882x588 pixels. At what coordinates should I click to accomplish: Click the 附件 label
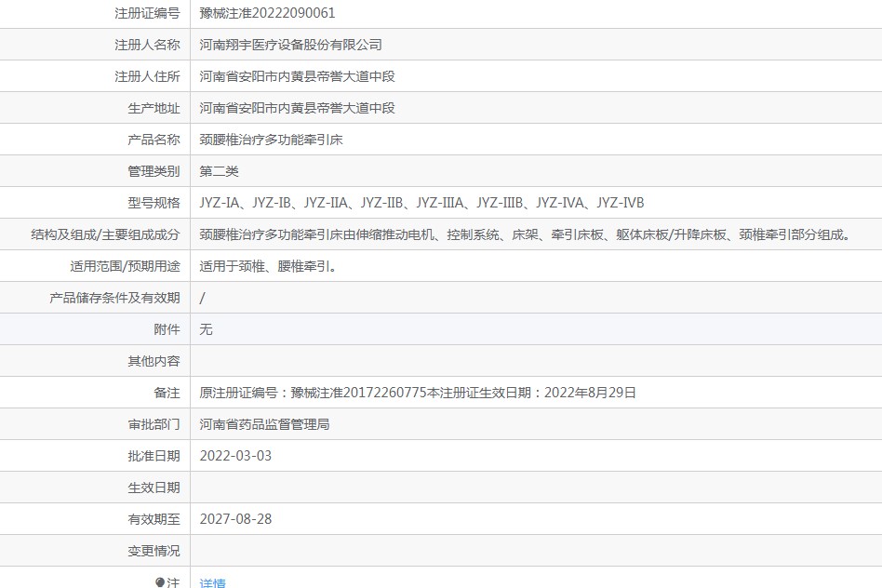coord(167,329)
